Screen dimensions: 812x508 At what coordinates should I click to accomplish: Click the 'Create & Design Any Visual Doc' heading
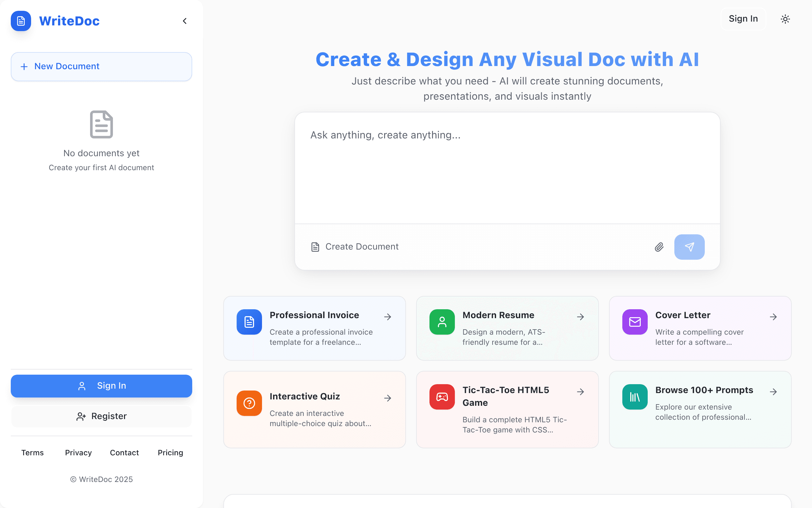click(x=507, y=59)
